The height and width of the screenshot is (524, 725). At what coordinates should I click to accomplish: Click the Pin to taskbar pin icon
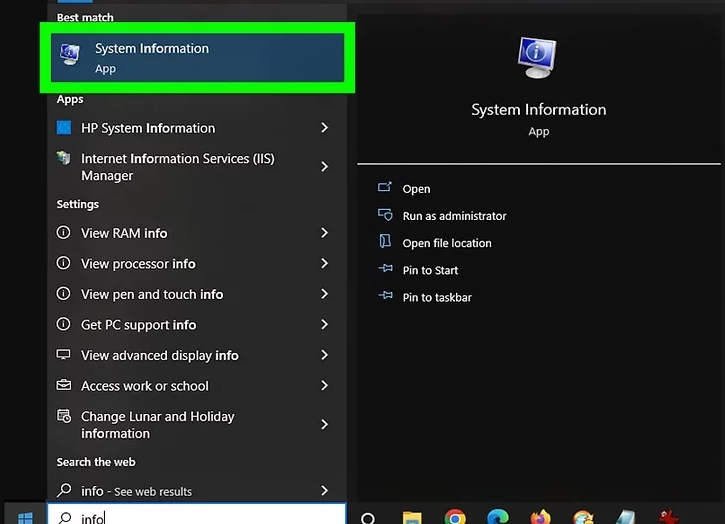(386, 295)
